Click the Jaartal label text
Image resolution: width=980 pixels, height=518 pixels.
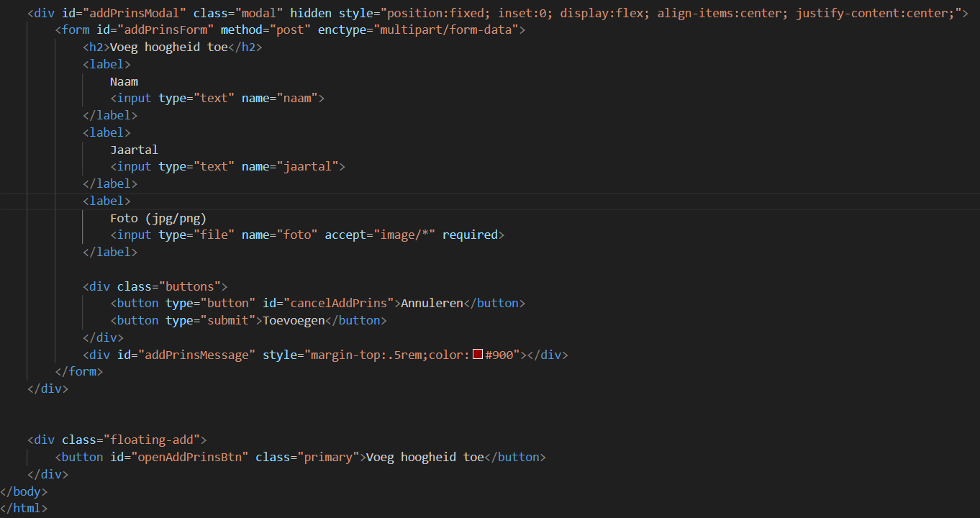[134, 150]
